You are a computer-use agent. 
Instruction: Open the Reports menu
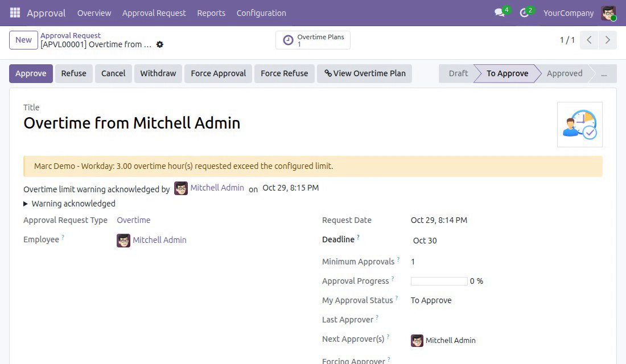(x=211, y=13)
